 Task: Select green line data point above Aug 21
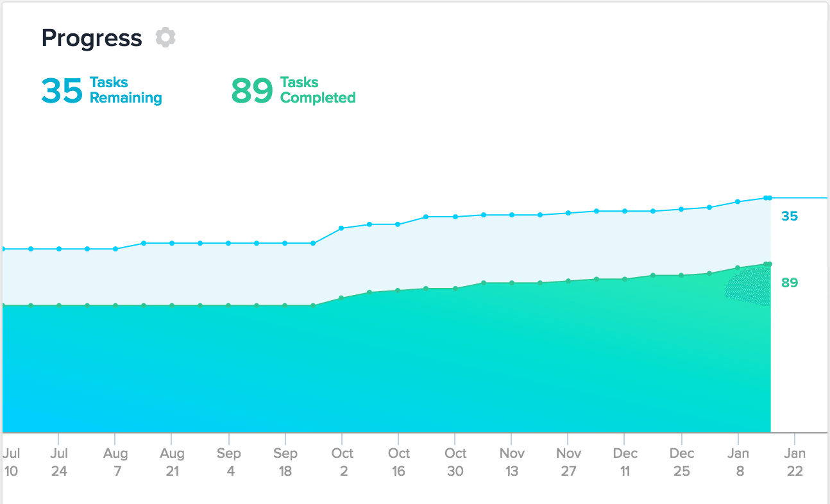(172, 306)
